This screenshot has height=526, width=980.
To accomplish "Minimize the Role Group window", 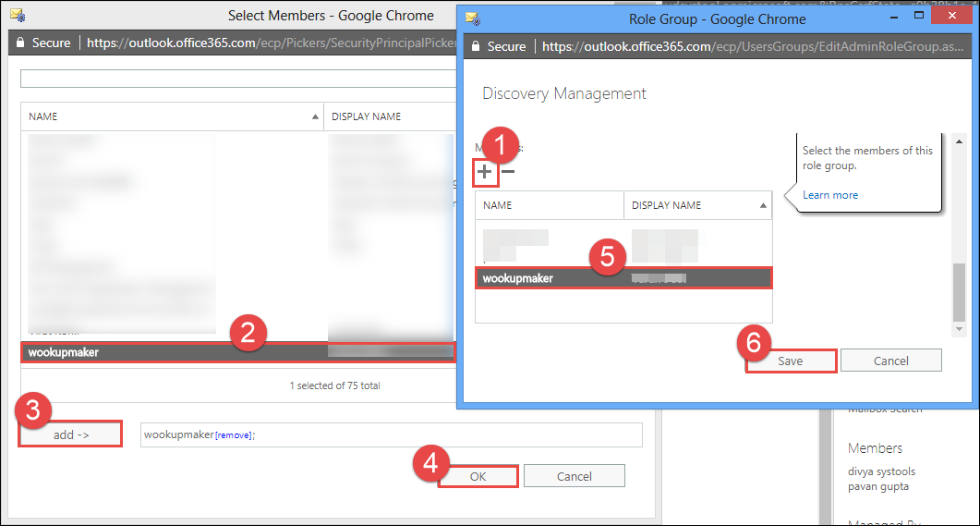I will tap(894, 17).
